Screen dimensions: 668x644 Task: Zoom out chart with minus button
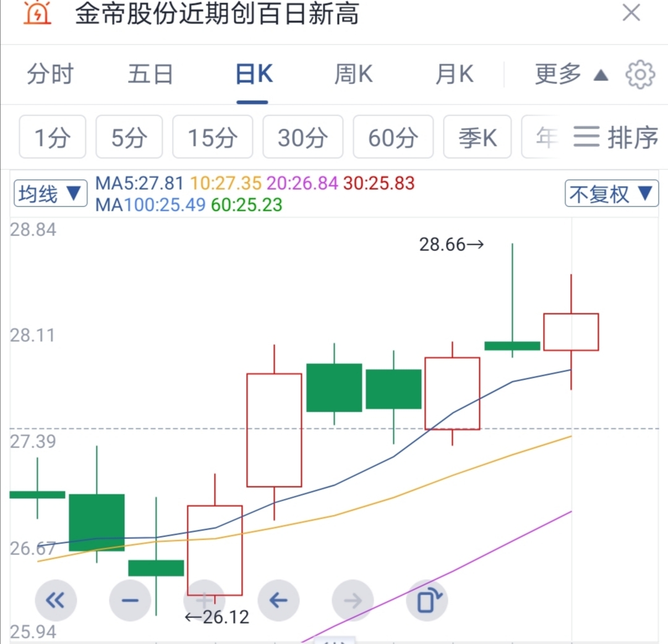tap(130, 600)
